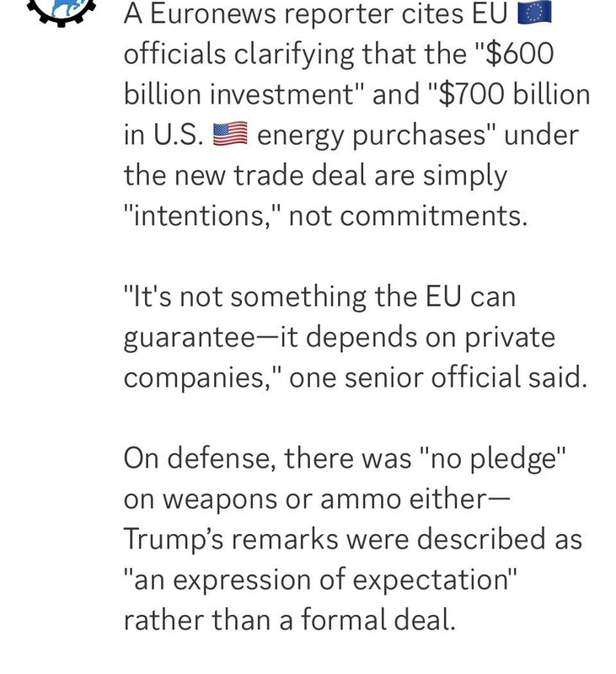Click the "On defense," opening words

[x=200, y=458]
